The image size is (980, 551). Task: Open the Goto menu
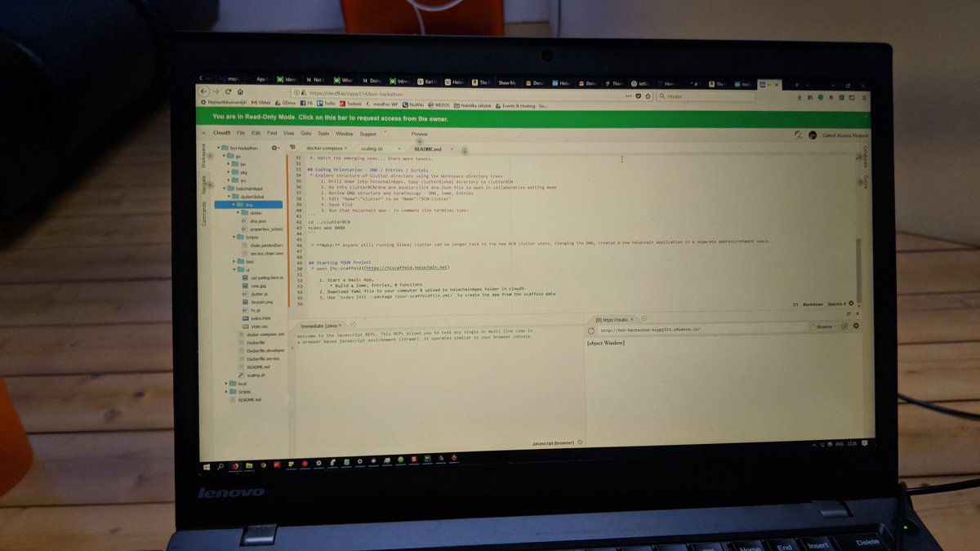tap(306, 132)
